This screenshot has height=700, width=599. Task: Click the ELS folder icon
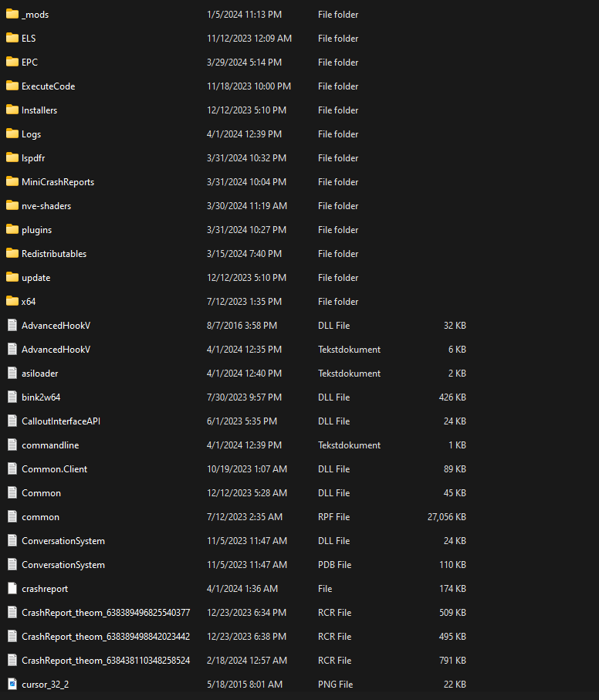[x=12, y=39]
